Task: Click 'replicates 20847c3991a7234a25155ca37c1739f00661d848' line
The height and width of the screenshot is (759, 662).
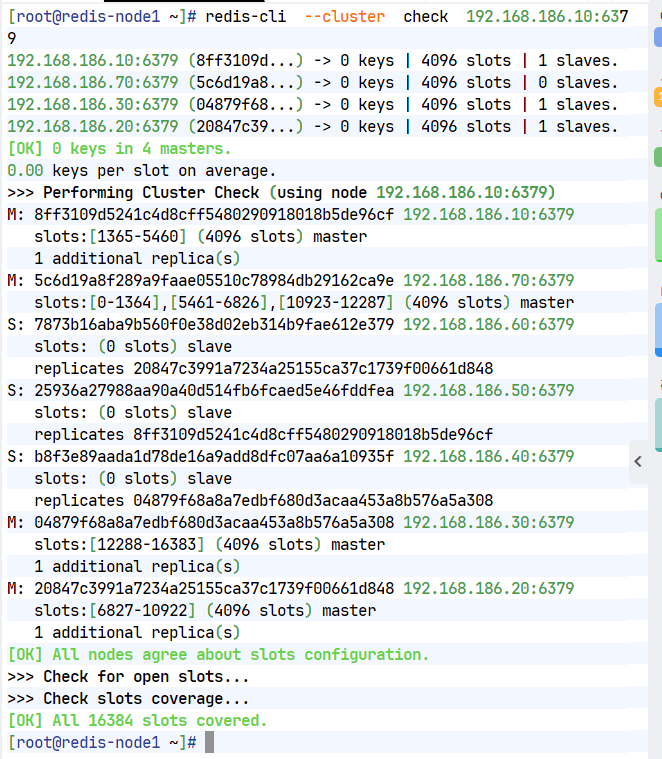Action: (x=263, y=369)
